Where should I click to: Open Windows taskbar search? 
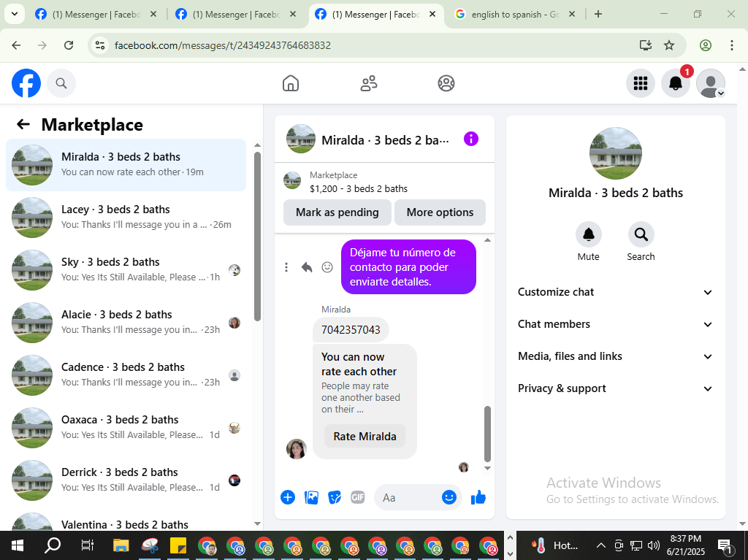tap(53, 545)
